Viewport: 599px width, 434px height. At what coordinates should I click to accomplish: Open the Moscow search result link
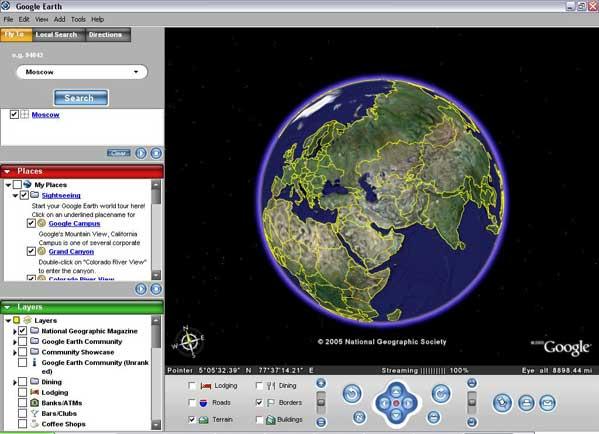(x=45, y=115)
